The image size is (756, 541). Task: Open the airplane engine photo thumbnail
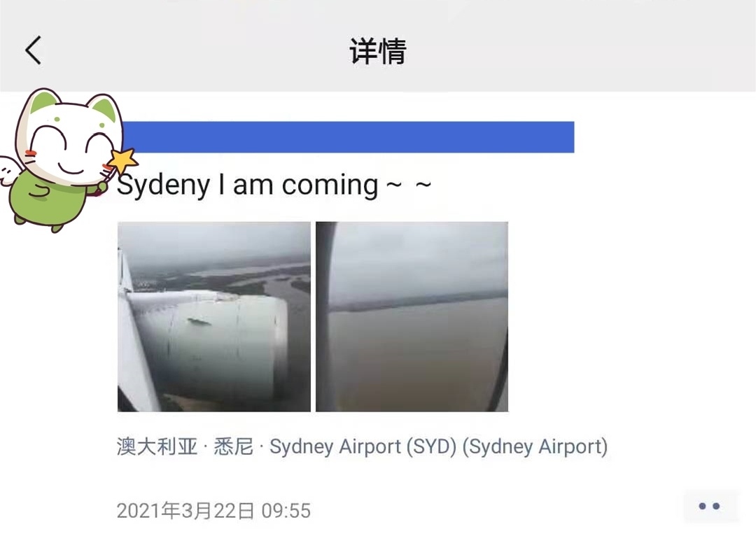[x=214, y=317]
